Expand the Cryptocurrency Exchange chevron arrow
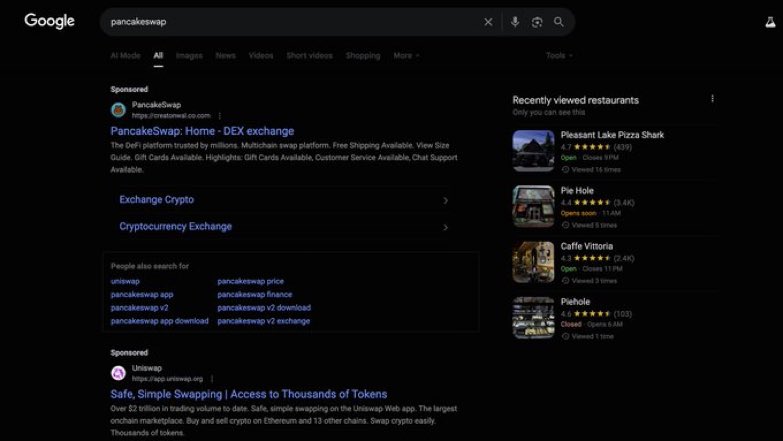This screenshot has width=783, height=441. (445, 227)
